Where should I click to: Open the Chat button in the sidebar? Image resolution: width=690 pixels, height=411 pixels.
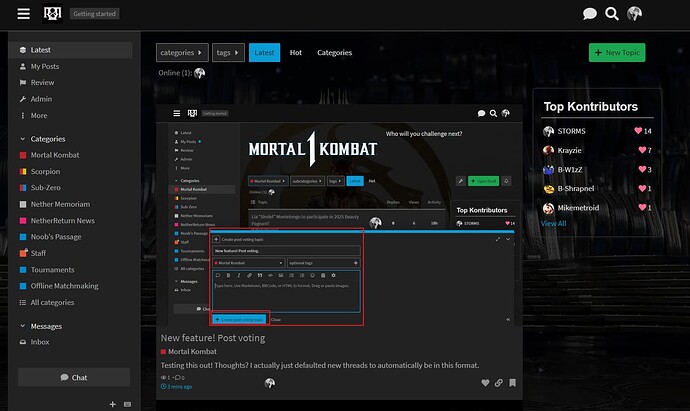(x=74, y=377)
